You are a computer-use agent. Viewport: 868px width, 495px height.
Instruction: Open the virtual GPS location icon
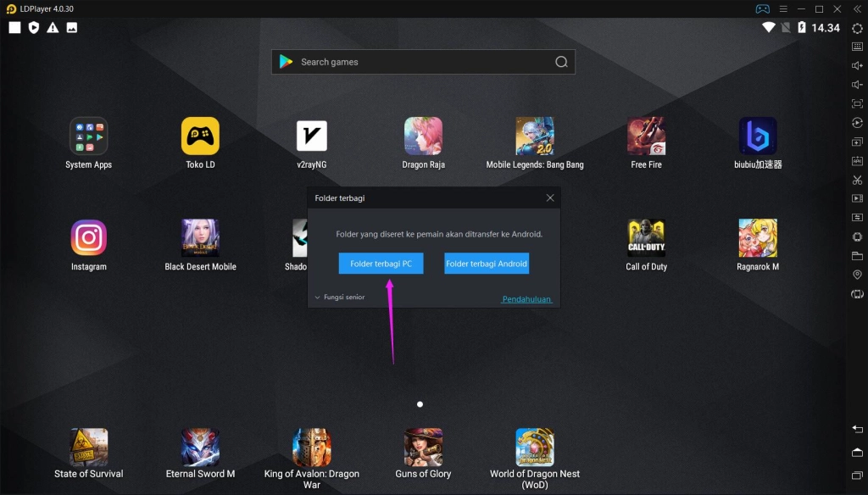coord(857,275)
